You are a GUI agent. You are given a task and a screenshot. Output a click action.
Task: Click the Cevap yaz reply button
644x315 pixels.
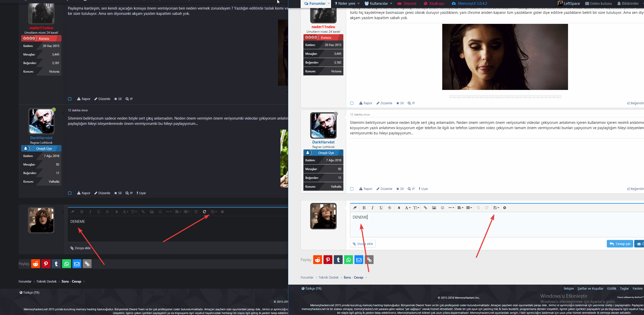pos(620,244)
